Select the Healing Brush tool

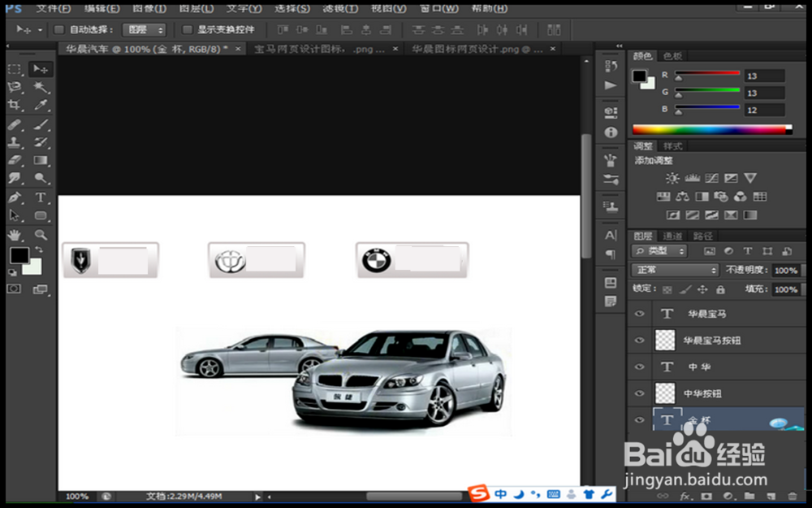click(x=15, y=124)
